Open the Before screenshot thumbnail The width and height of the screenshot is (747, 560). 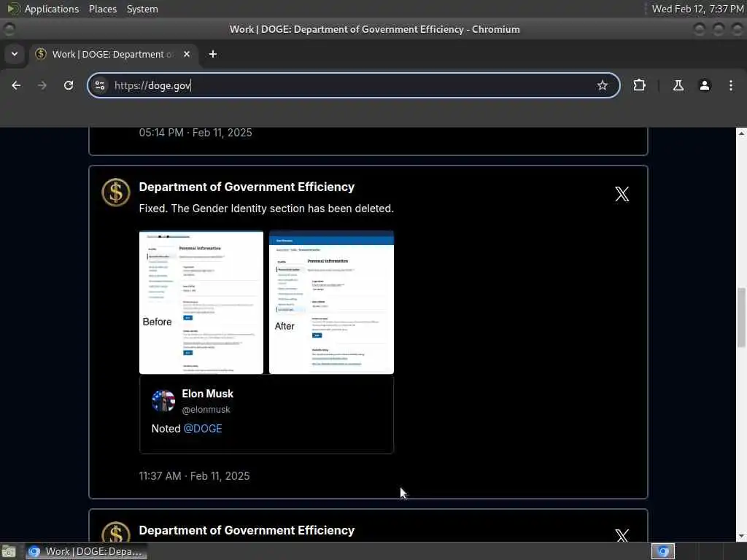tap(201, 303)
